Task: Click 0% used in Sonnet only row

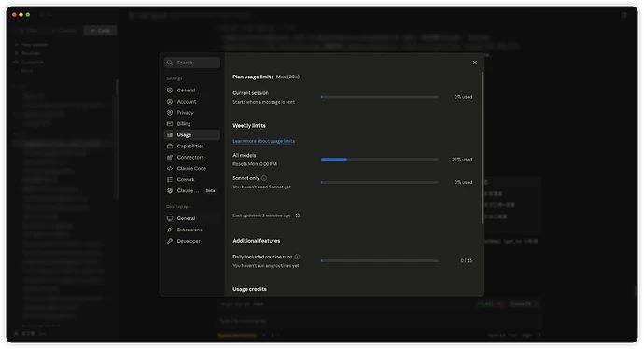Action: point(463,182)
